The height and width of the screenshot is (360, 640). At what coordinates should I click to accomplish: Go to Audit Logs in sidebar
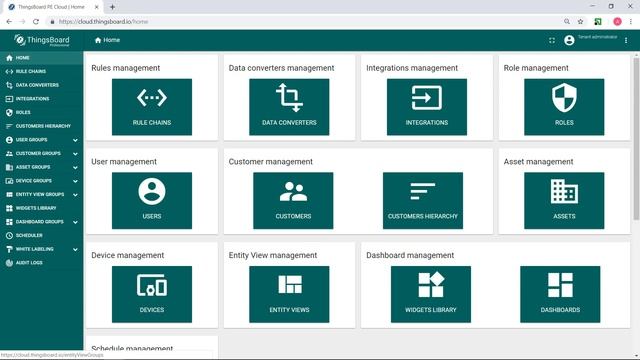(x=41, y=263)
